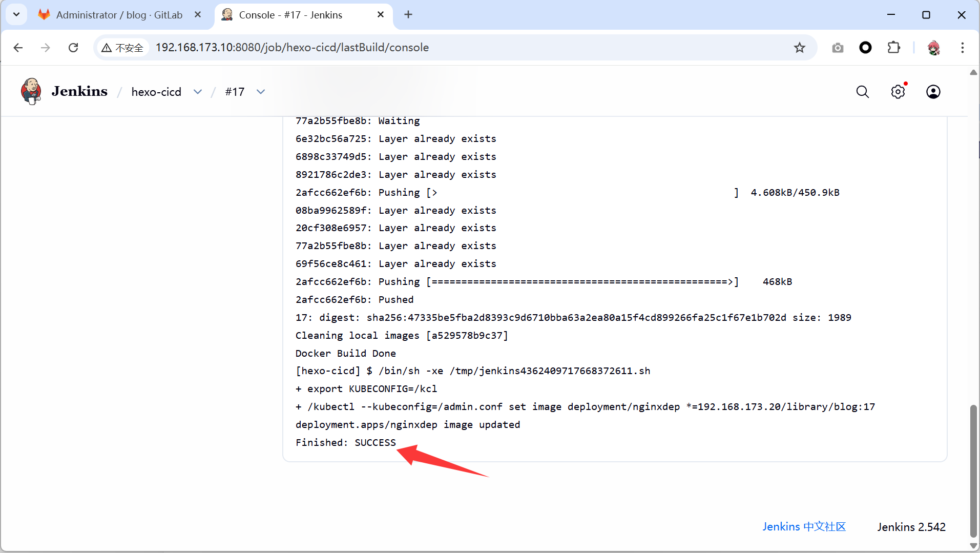
Task: Select the Console #17 Jenkins tab
Action: click(x=290, y=15)
